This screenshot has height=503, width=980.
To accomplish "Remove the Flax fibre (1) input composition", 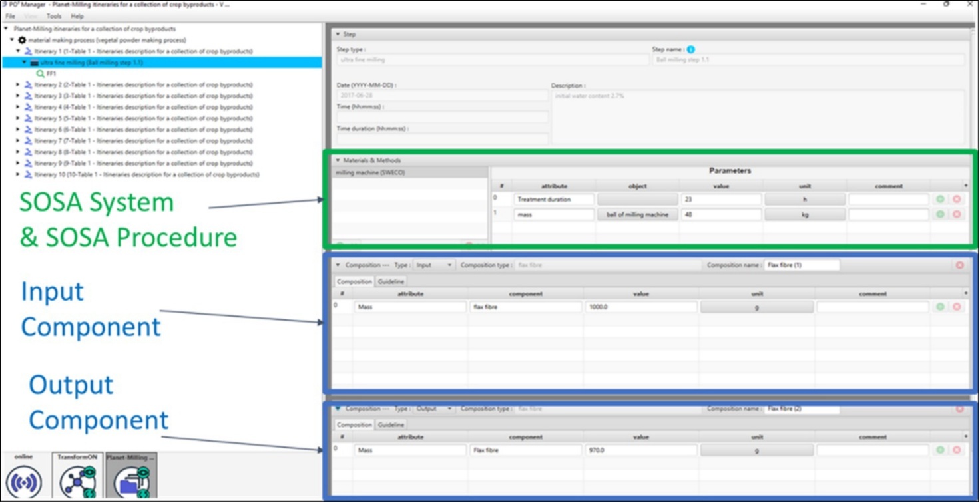I will click(959, 265).
